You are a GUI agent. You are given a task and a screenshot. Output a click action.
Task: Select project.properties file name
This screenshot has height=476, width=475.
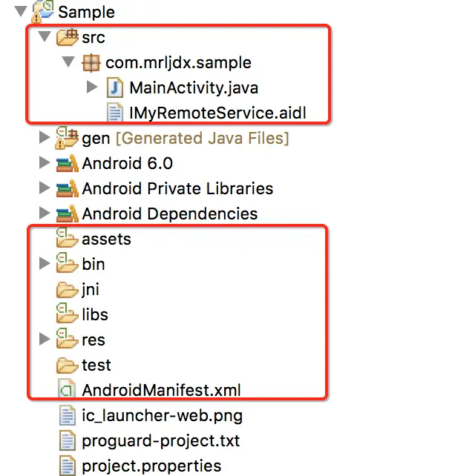coord(151,466)
